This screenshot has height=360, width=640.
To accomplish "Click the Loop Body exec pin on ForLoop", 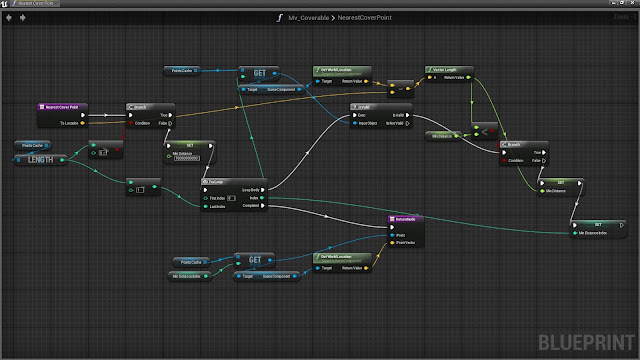I will tap(262, 190).
